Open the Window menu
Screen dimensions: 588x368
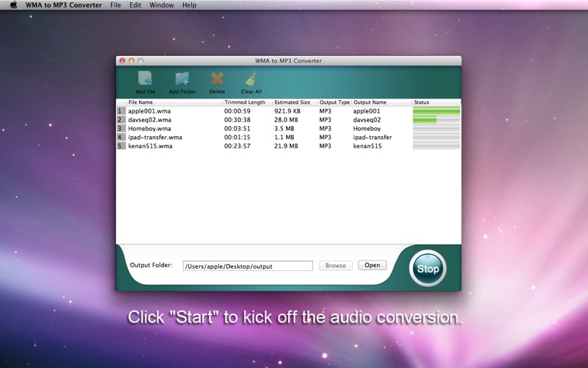pos(162,5)
